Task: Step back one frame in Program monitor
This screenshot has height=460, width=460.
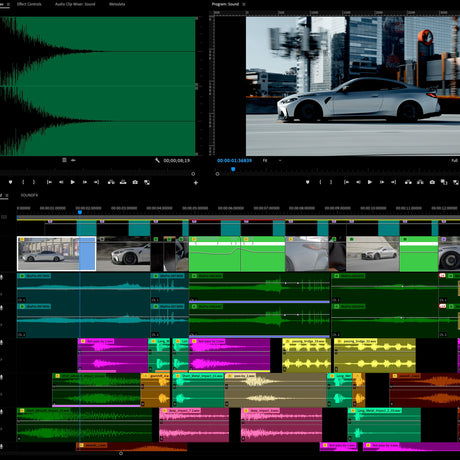Action: coord(358,182)
